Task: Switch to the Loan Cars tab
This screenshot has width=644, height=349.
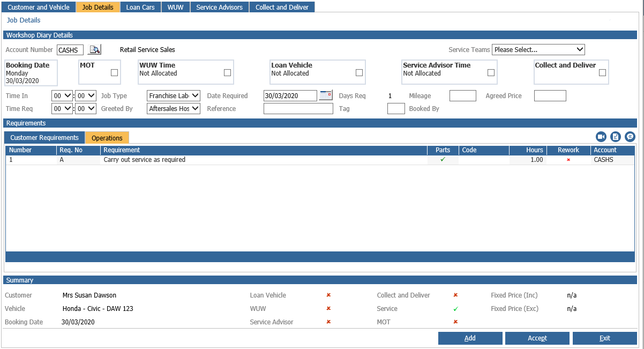Action: tap(140, 8)
